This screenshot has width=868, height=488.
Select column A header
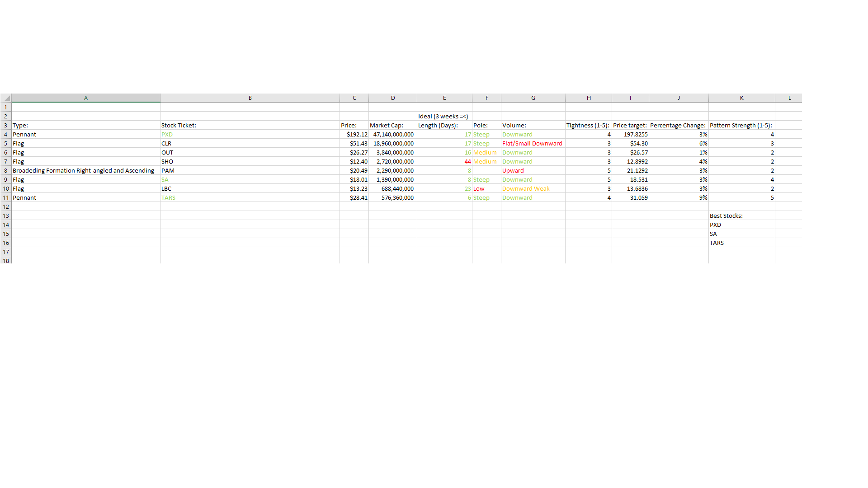(86, 98)
